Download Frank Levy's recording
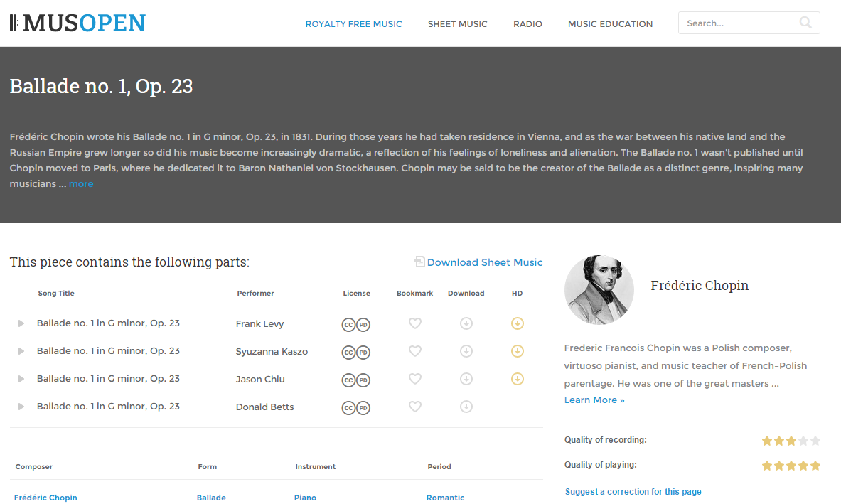The width and height of the screenshot is (841, 504). point(466,323)
